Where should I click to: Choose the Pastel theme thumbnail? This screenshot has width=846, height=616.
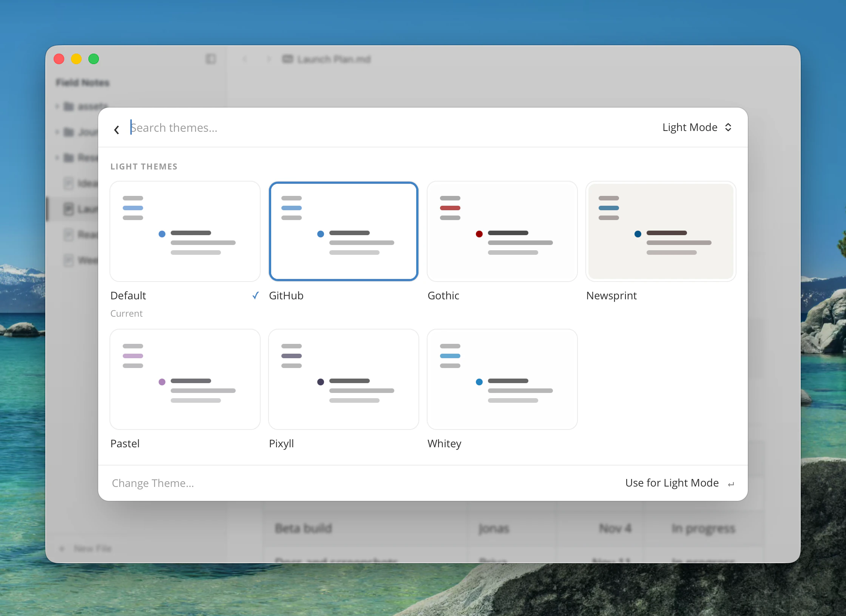[185, 379]
